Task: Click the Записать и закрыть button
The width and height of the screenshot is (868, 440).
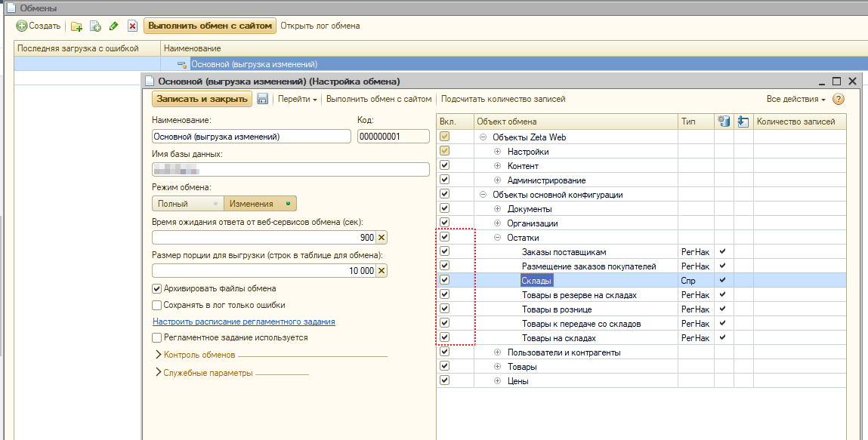Action: [202, 99]
